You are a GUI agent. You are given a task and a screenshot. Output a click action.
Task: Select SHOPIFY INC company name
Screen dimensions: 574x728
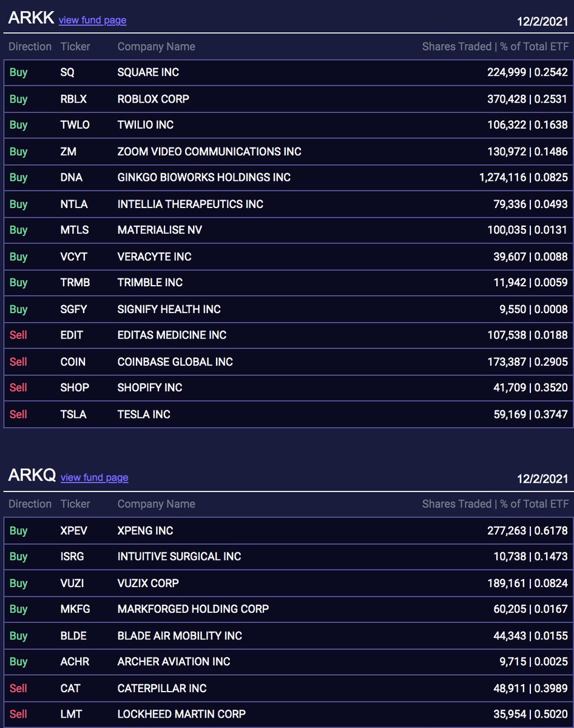(x=150, y=388)
